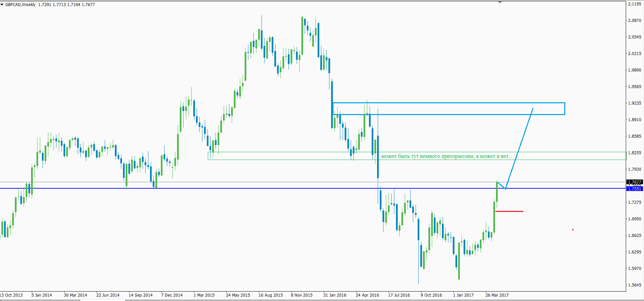Click the 1.6295 price scale label
Screen dimensions: 644x301
click(635, 252)
